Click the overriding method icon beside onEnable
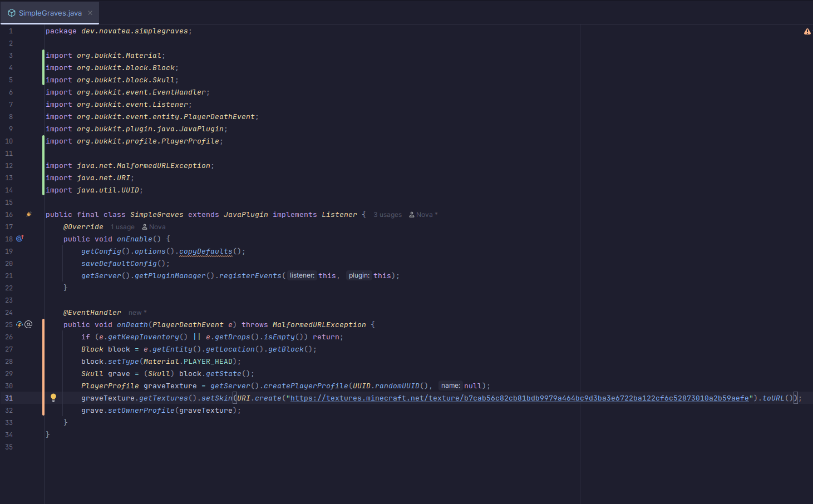Image resolution: width=813 pixels, height=504 pixels. click(x=19, y=239)
